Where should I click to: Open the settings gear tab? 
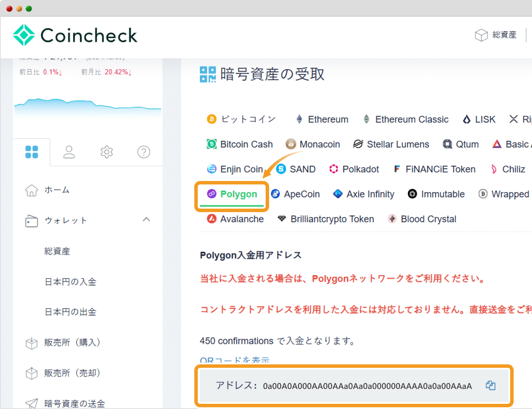point(107,152)
